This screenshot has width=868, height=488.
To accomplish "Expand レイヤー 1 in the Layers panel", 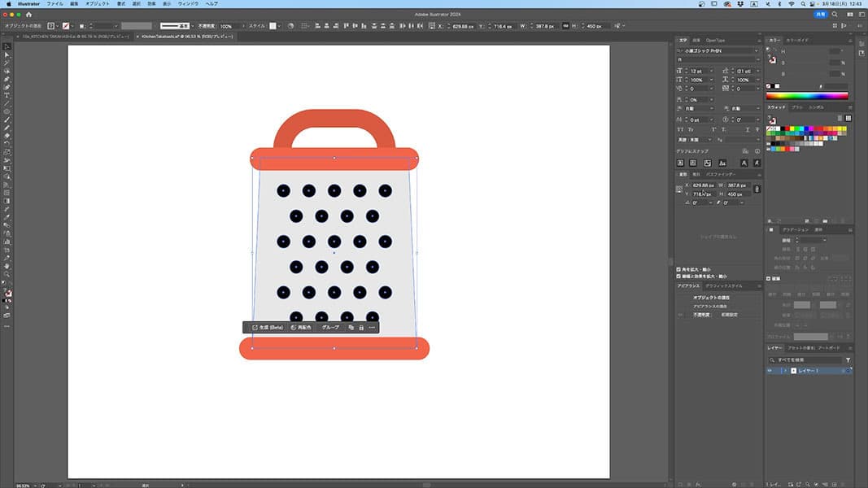I will click(x=784, y=371).
